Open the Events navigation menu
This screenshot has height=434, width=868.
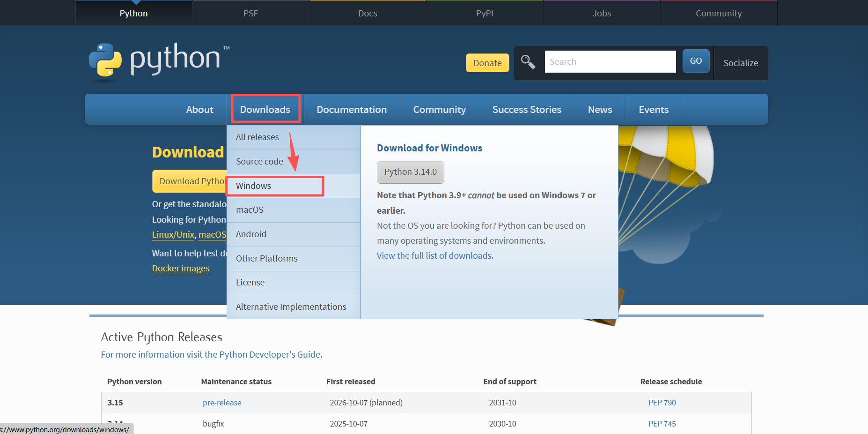[x=654, y=109]
